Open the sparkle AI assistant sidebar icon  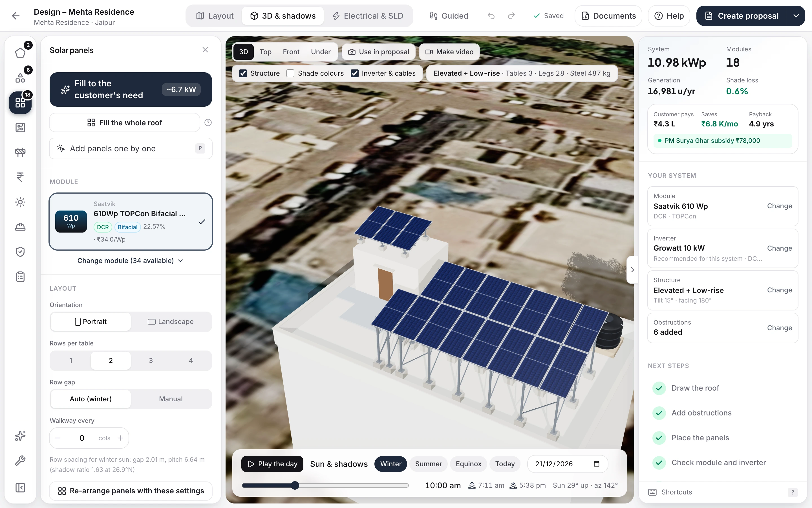[x=21, y=436]
